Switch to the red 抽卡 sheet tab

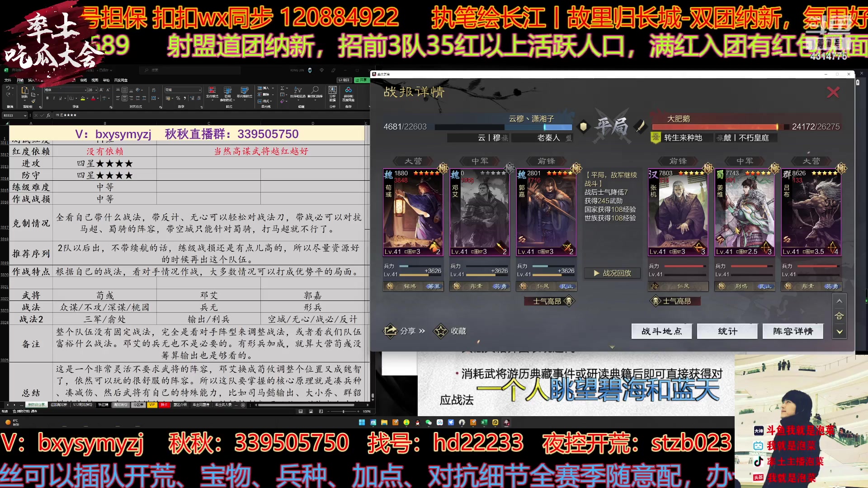(x=164, y=404)
